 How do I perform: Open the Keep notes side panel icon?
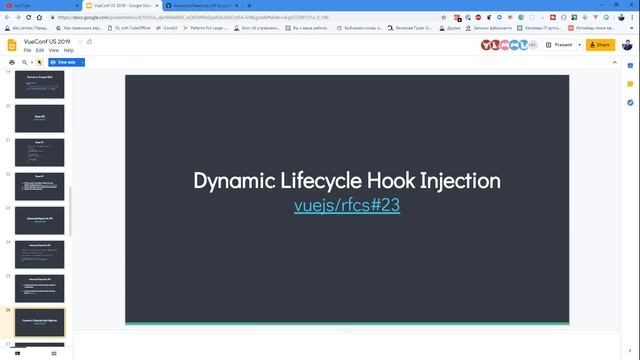tap(630, 84)
